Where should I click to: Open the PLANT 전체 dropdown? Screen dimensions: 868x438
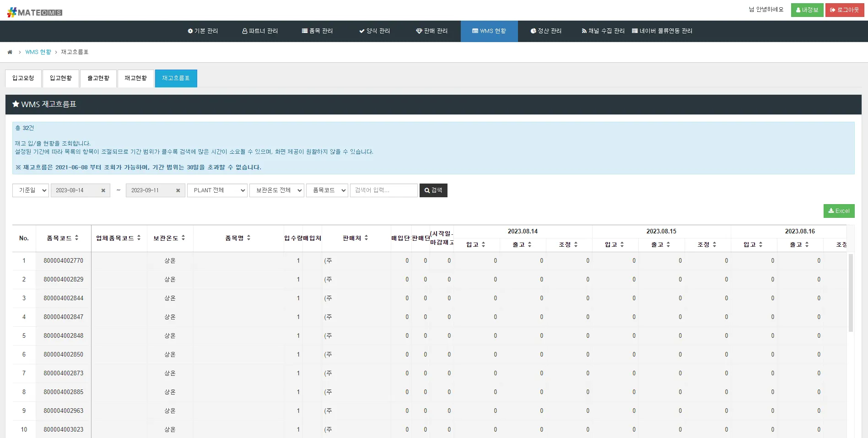[217, 190]
